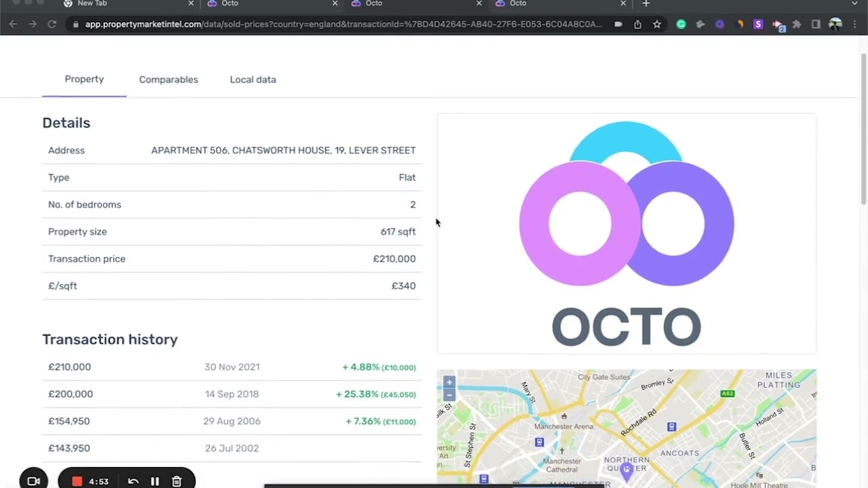Image resolution: width=868 pixels, height=488 pixels.
Task: Zoom in on the map with plus button
Action: coord(449,383)
